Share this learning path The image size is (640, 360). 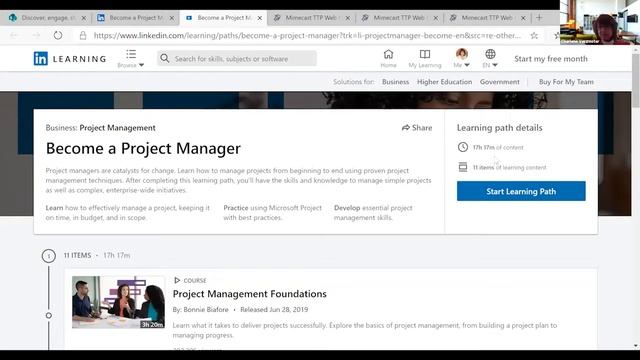417,128
